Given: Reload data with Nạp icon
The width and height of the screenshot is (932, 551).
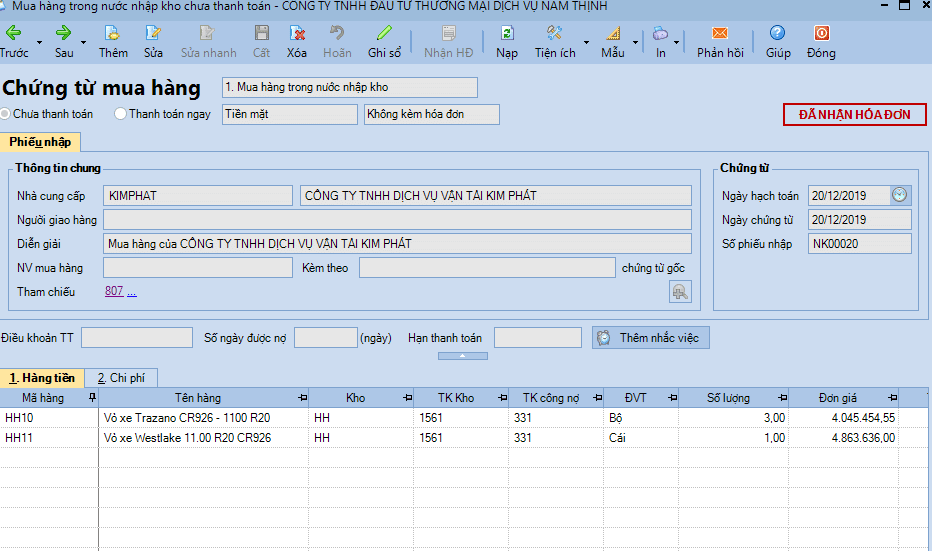Looking at the screenshot, I should pyautogui.click(x=507, y=33).
